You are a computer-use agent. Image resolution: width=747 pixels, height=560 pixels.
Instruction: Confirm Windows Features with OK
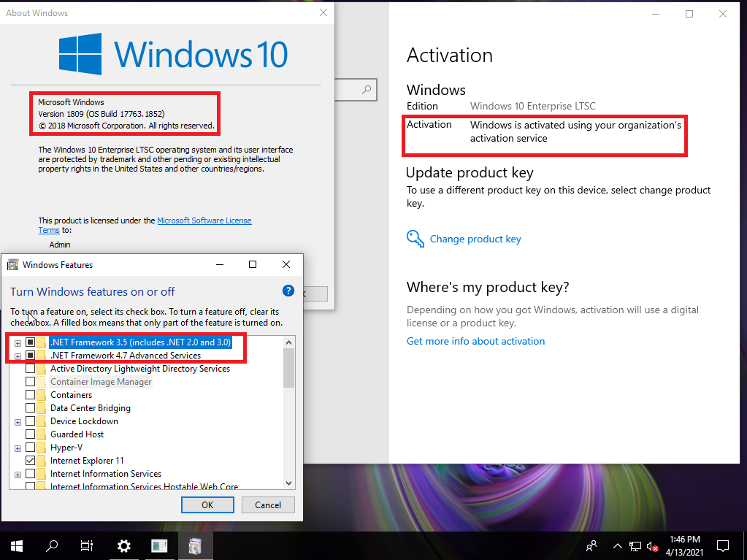coord(207,505)
